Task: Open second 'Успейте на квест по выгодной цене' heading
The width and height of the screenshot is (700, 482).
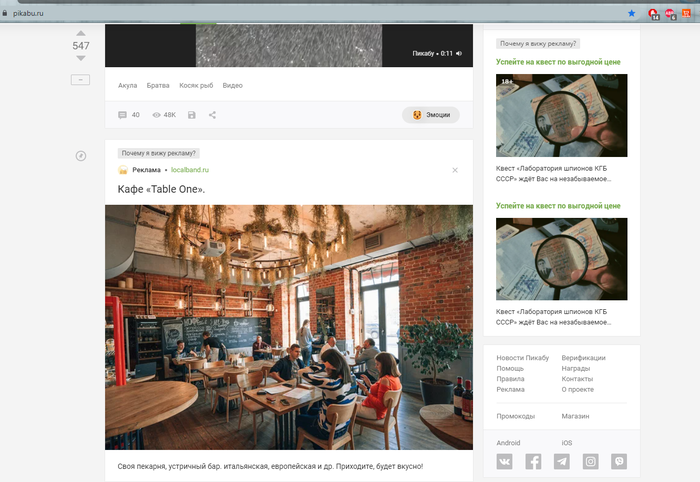Action: tap(558, 206)
